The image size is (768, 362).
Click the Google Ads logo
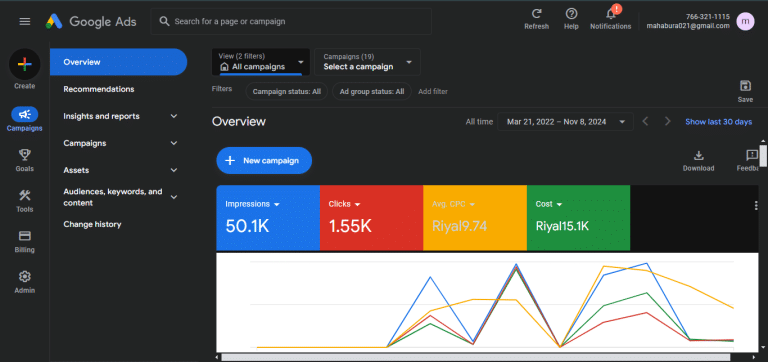tap(91, 22)
